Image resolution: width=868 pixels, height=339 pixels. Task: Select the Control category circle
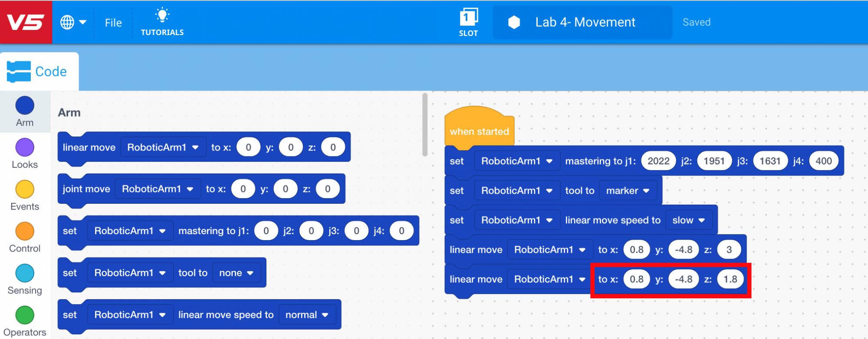(x=25, y=231)
